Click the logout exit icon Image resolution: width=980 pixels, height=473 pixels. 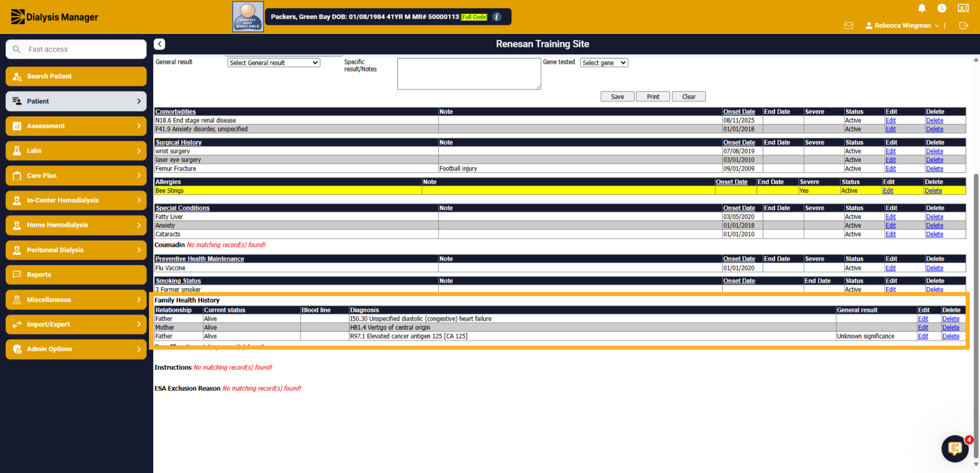tap(964, 26)
